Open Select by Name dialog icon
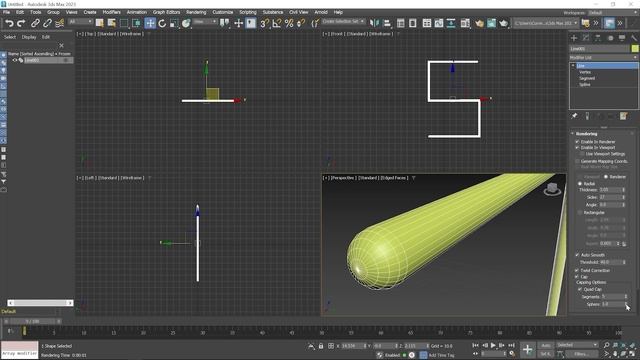The image size is (640, 360). coord(111,23)
